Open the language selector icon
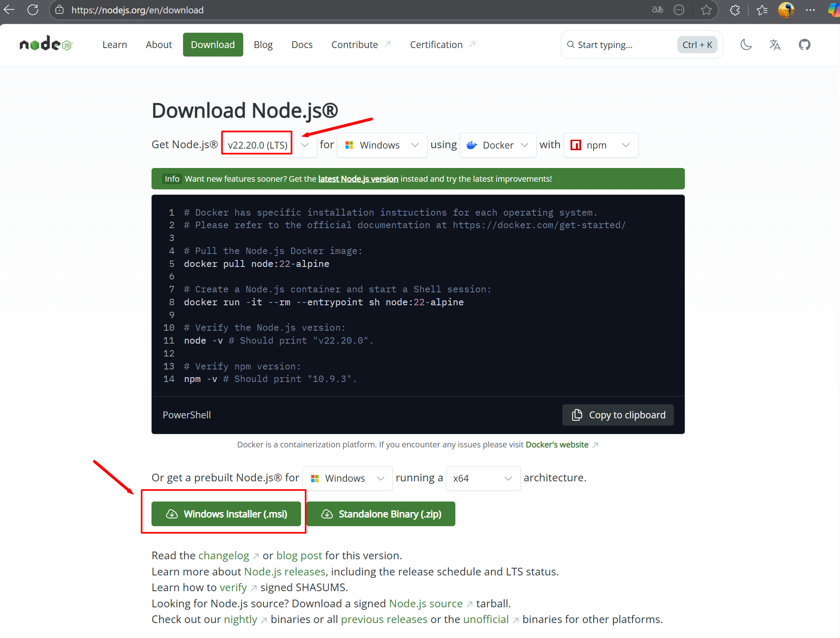Screen dimensions: 840x638 (x=775, y=44)
